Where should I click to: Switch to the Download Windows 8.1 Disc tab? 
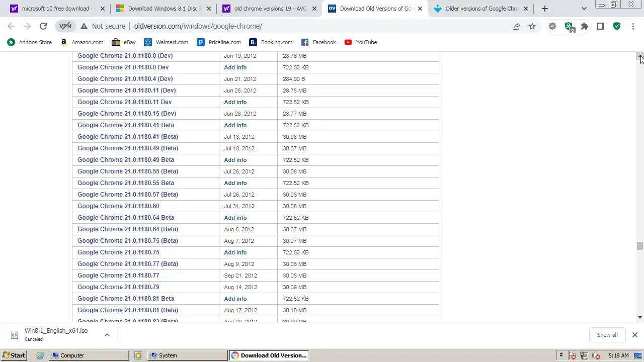pyautogui.click(x=164, y=9)
